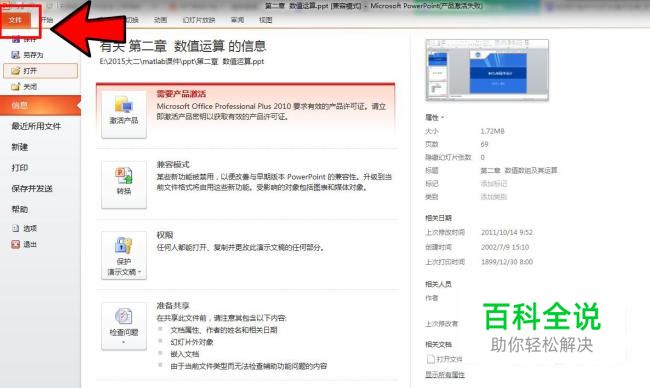Click the slide count value 69
Viewport: 650px width, 388px height.
point(484,144)
